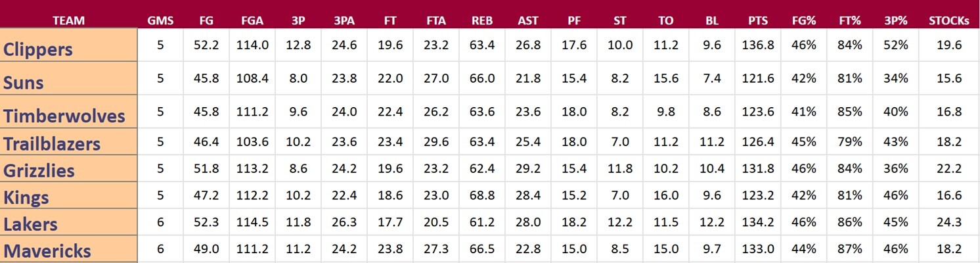This screenshot has height=263, width=980.
Task: Click the Mavericks team name cell
Action: [47, 251]
